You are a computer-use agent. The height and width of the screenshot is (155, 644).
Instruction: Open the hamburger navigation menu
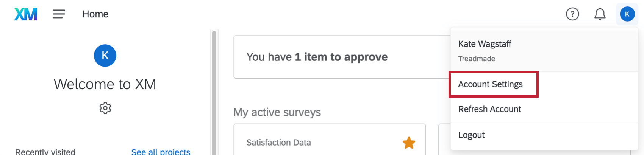59,14
